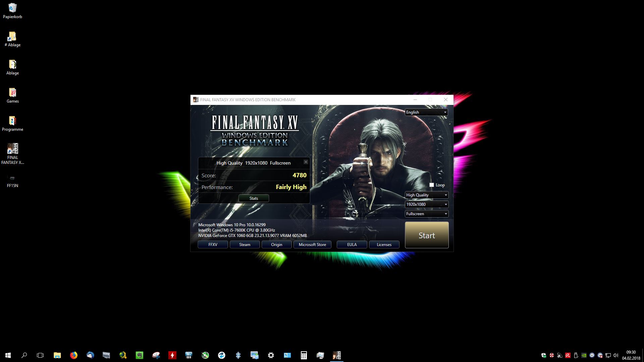The height and width of the screenshot is (362, 644).
Task: Switch to the Final Fantasy benchmark taskbar icon
Action: pyautogui.click(x=336, y=355)
